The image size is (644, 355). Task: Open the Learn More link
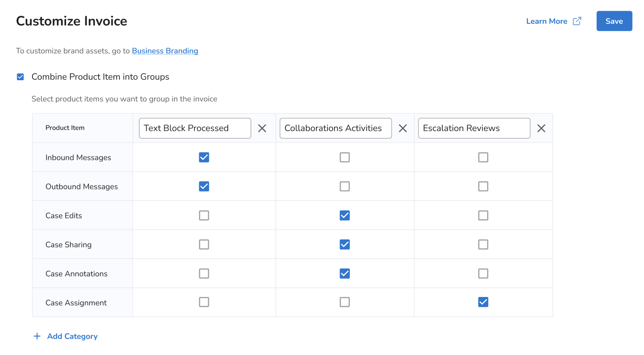[x=546, y=21]
